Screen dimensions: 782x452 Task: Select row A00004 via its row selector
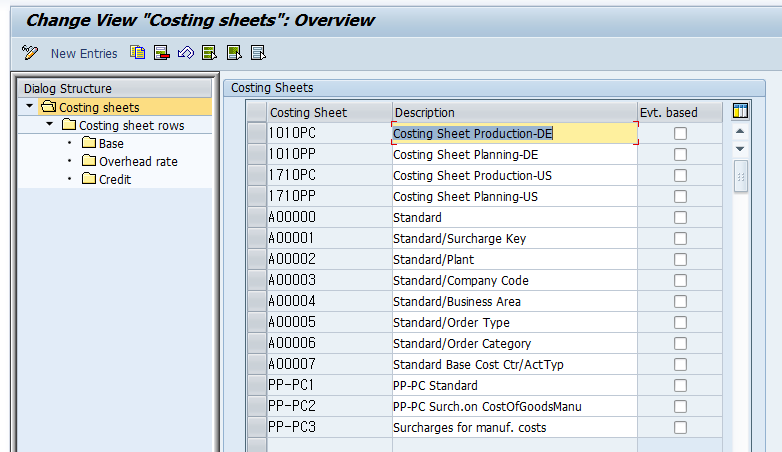(257, 301)
